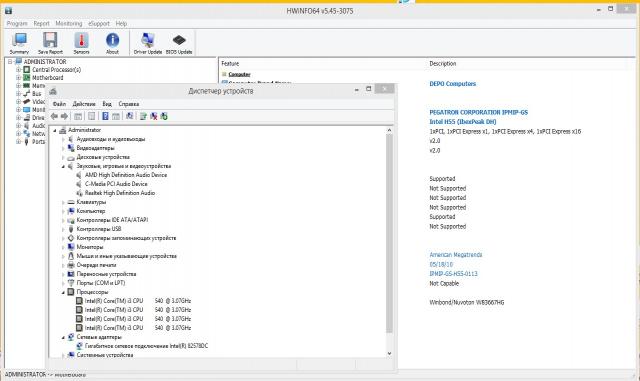
Task: Collapse the Процессоры category
Action: 63,292
